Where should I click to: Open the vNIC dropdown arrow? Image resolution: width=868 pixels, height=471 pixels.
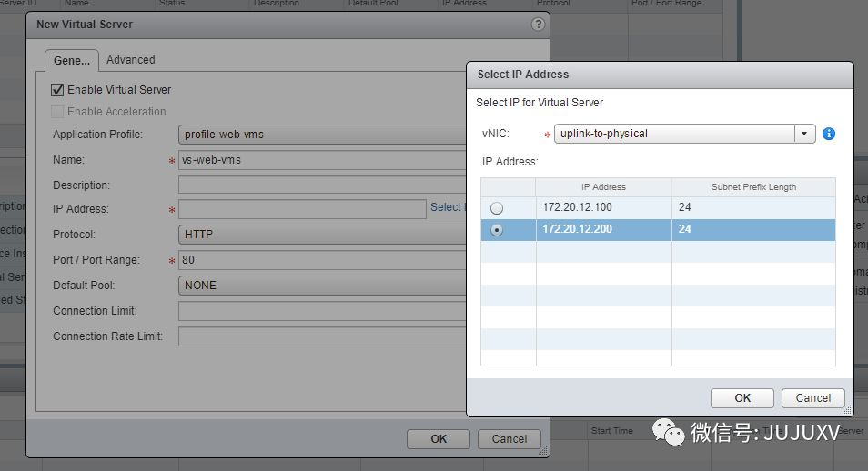pyautogui.click(x=804, y=134)
